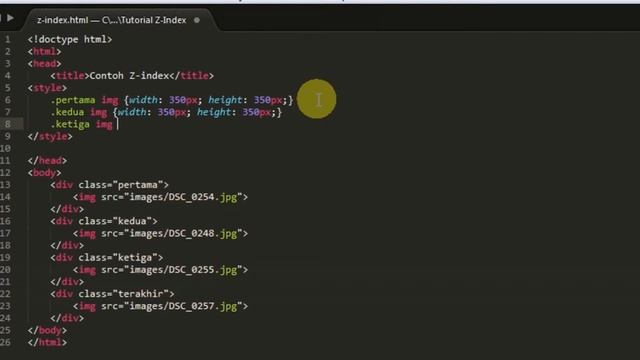This screenshot has width=640, height=360.
Task: Click line number 23 in the gutter
Action: [x=6, y=306]
